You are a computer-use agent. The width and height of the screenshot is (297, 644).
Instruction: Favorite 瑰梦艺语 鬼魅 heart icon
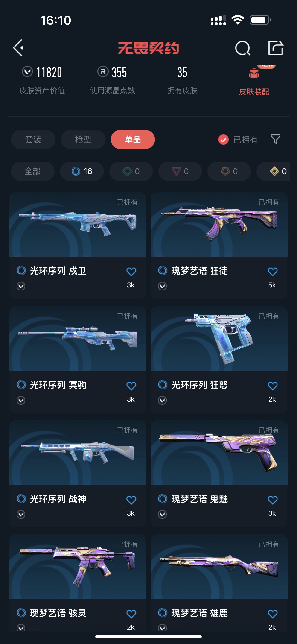[x=273, y=500]
